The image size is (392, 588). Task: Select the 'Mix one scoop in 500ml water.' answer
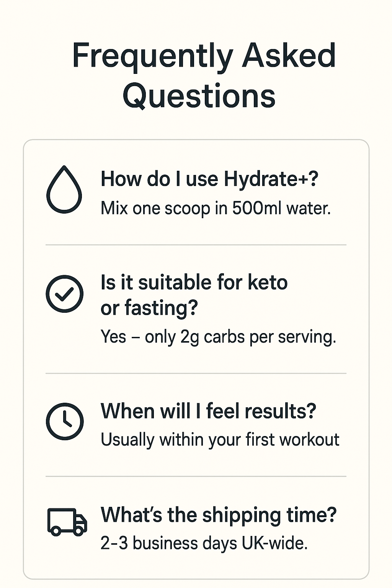coord(216,208)
